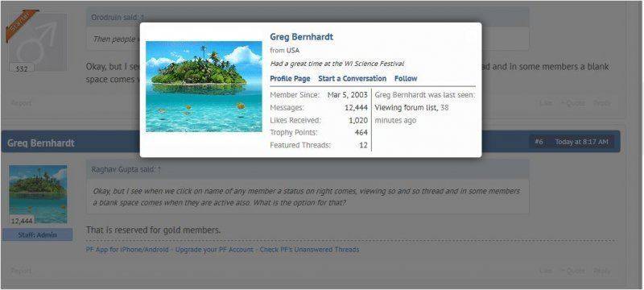This screenshot has height=290, width=644.
Task: Report Greg Bernhardt's post #6
Action: coord(21,271)
